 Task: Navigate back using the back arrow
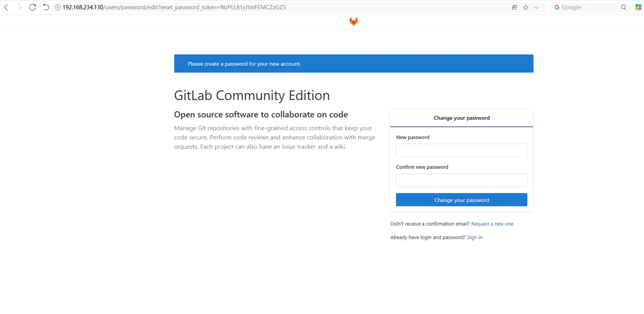pos(6,7)
